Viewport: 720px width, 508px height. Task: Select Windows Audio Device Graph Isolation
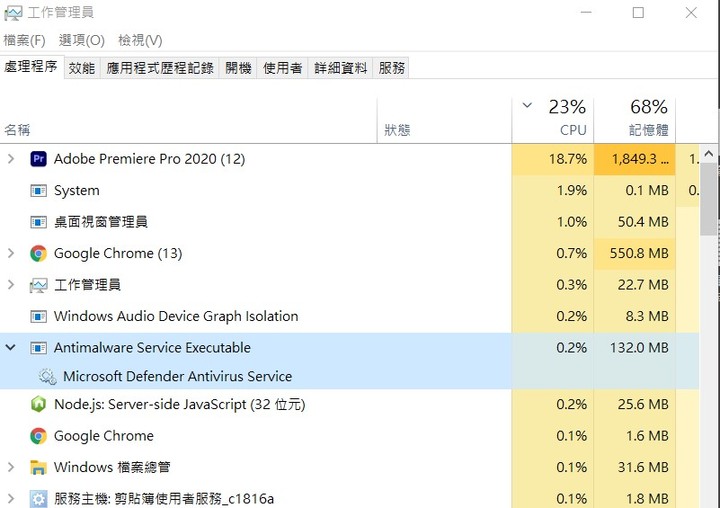pos(176,316)
